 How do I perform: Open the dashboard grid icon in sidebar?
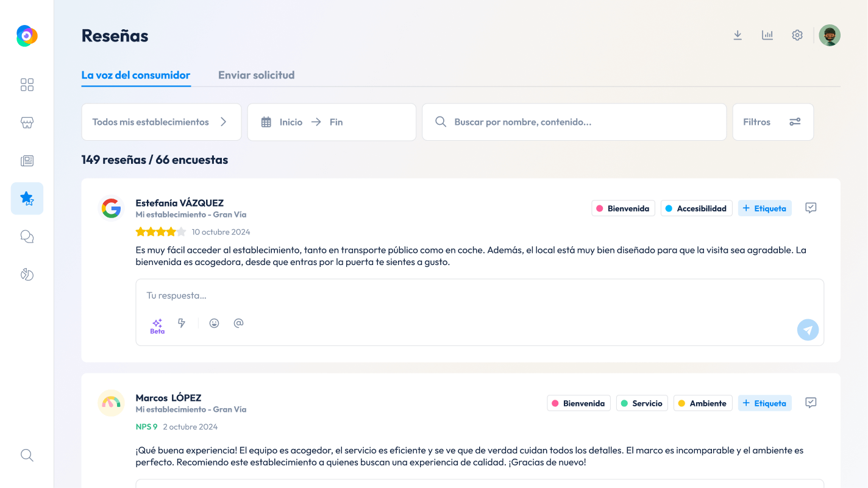pyautogui.click(x=27, y=85)
